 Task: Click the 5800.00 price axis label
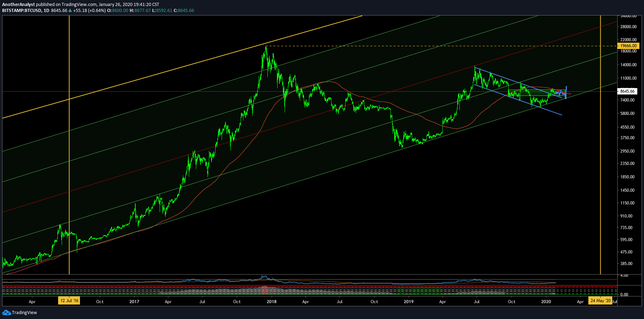627,114
